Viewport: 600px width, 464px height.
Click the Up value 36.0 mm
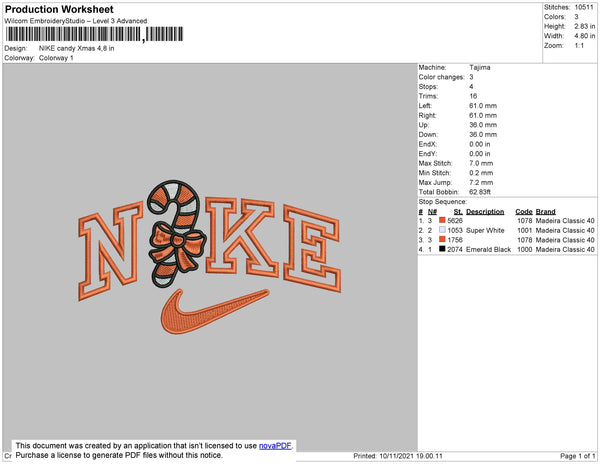(x=483, y=125)
